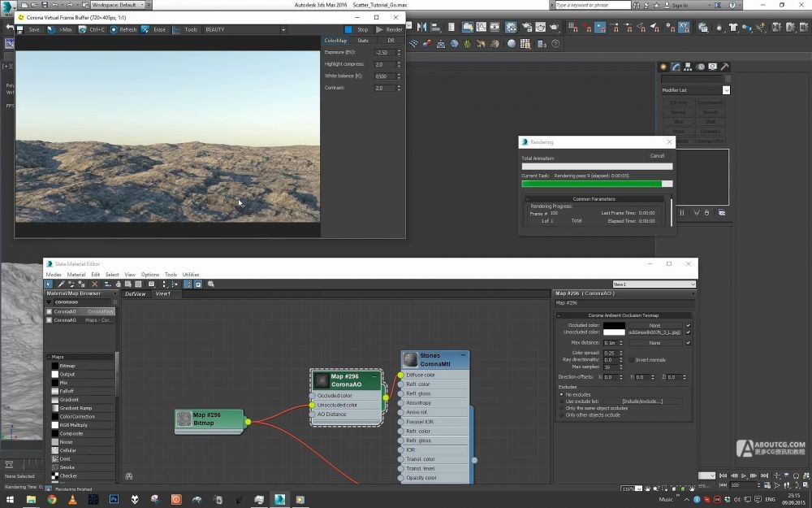The image size is (812, 508).
Task: Click the Occluded color None map button
Action: point(655,326)
